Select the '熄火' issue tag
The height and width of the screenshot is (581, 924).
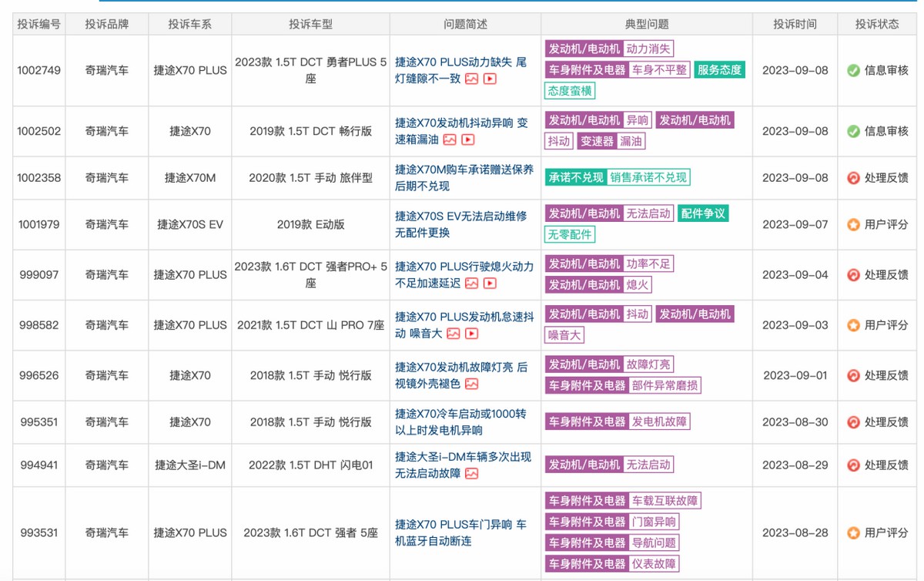[x=638, y=285]
